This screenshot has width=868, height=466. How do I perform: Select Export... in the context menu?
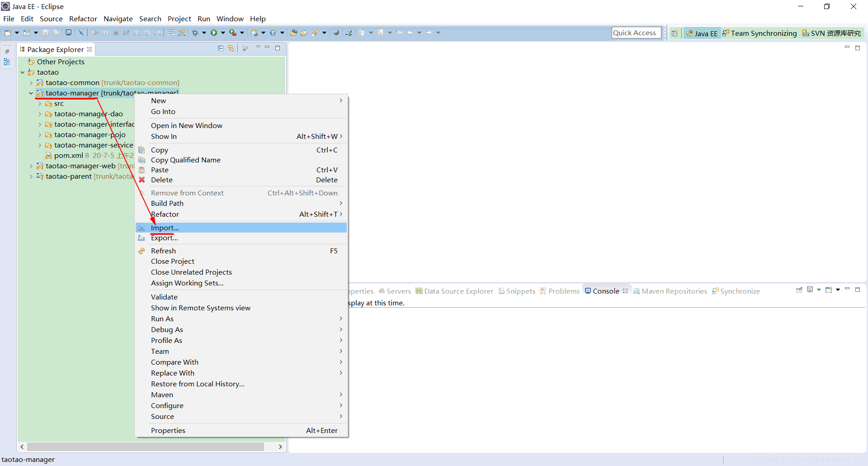pos(241,238)
